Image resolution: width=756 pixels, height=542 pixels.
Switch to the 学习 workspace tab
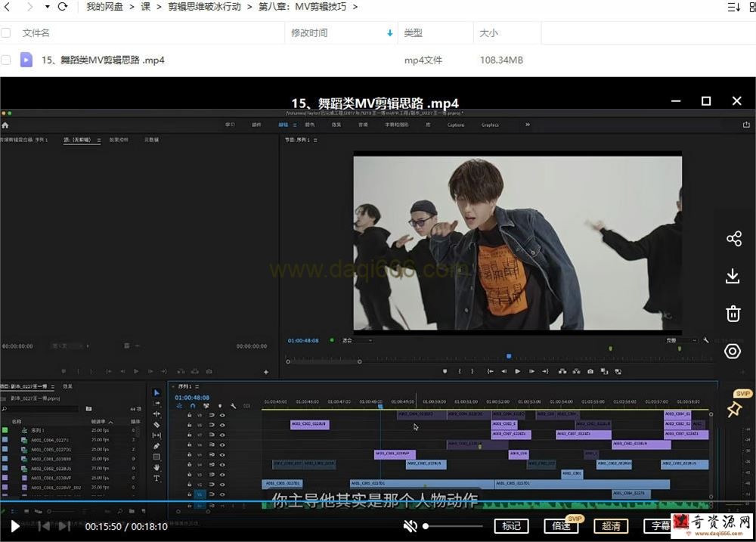(230, 125)
